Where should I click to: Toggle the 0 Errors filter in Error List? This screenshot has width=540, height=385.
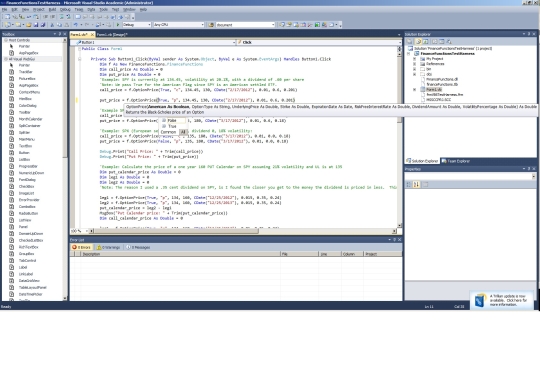[x=82, y=247]
